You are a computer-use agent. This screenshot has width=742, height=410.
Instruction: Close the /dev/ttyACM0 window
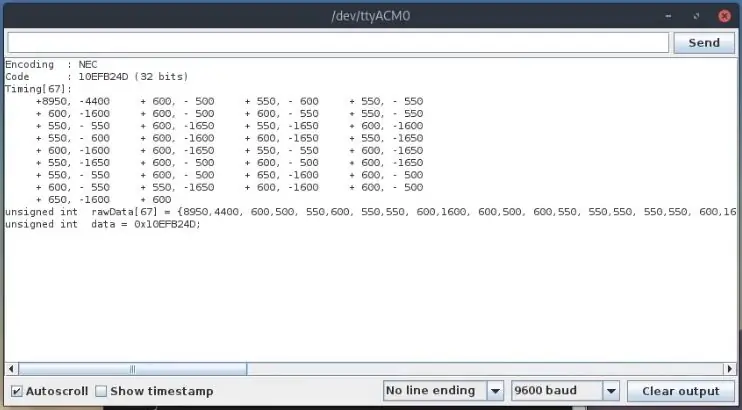tap(724, 16)
